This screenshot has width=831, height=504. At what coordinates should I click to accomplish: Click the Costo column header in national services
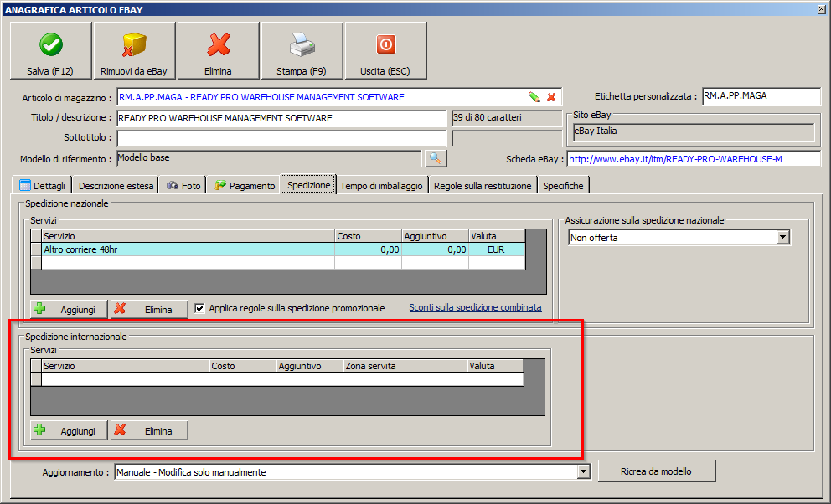(368, 236)
